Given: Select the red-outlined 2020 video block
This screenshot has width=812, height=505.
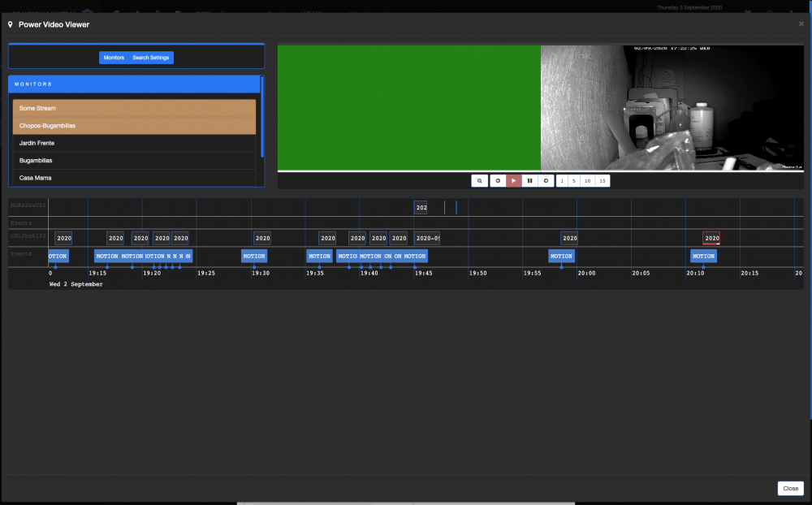Looking at the screenshot, I should 711,238.
